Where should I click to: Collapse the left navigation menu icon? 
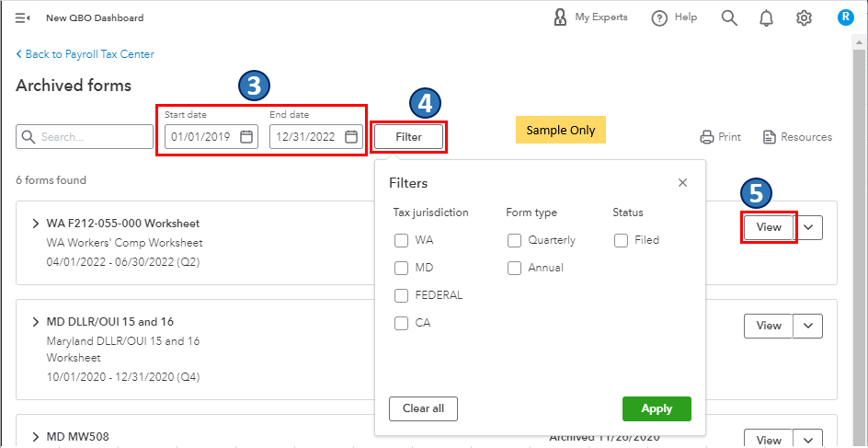click(23, 18)
